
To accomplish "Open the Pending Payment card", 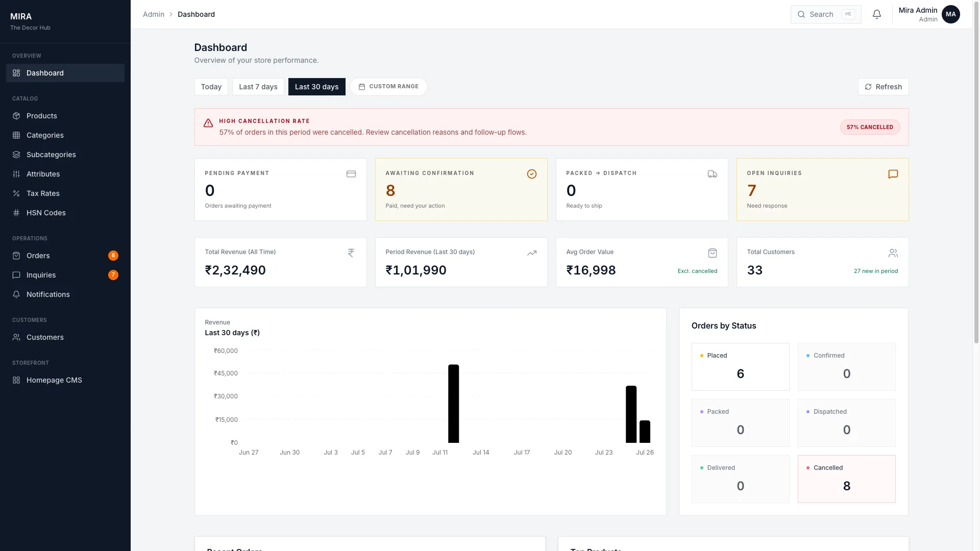I will coord(280,189).
